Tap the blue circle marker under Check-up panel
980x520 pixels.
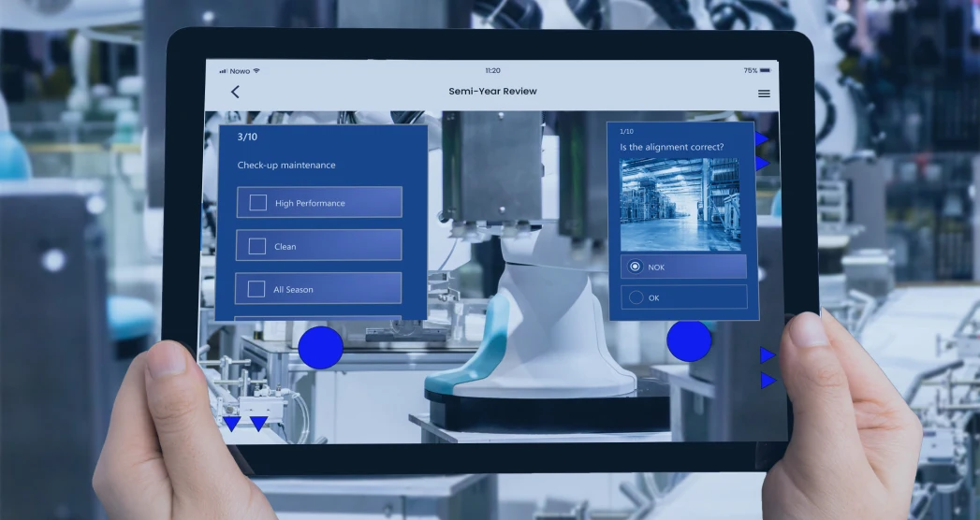(321, 347)
